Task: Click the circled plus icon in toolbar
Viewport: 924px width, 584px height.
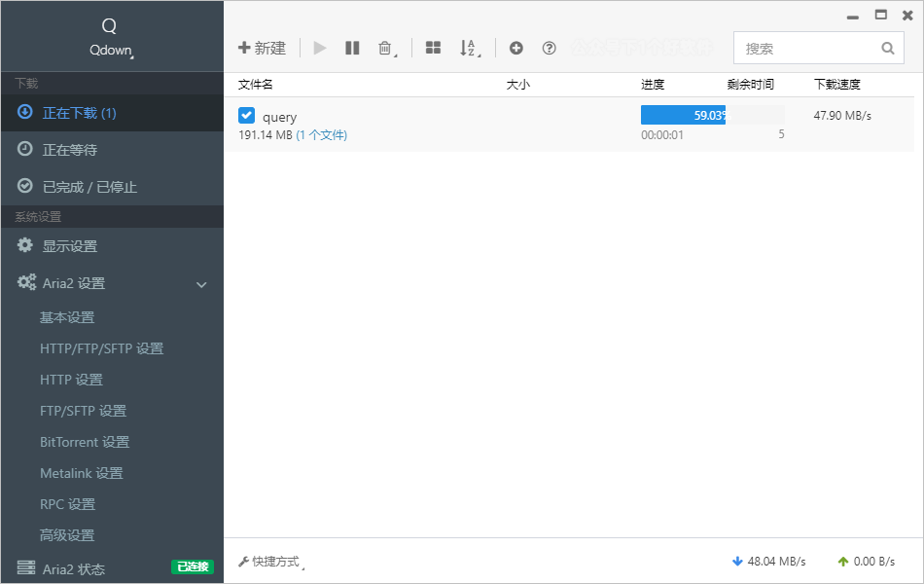Action: tap(516, 48)
